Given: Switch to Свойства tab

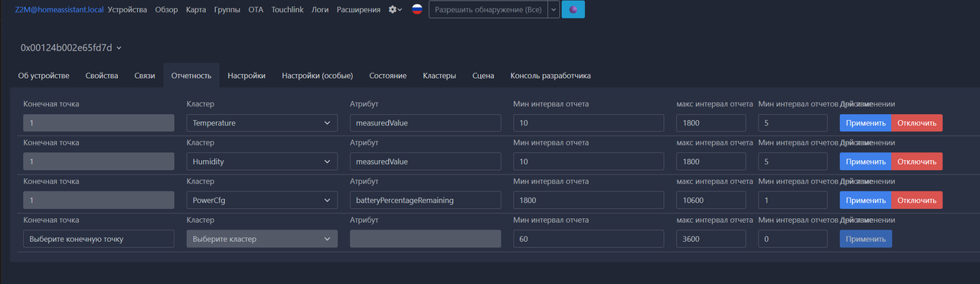Looking at the screenshot, I should 102,76.
